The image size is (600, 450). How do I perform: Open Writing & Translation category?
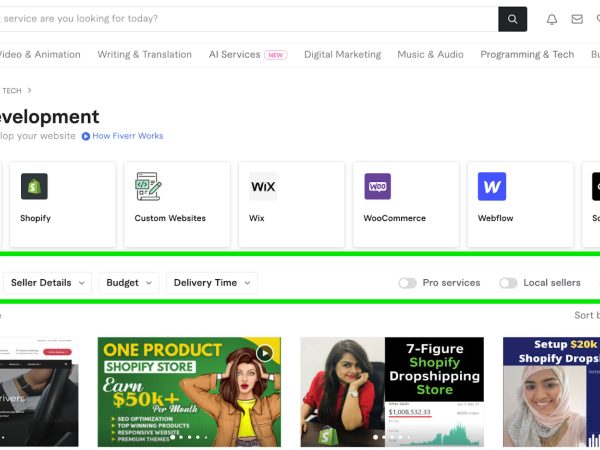pyautogui.click(x=145, y=55)
